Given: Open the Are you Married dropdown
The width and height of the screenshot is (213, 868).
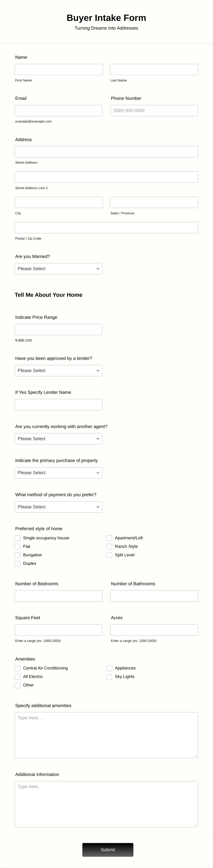Looking at the screenshot, I should pyautogui.click(x=58, y=269).
